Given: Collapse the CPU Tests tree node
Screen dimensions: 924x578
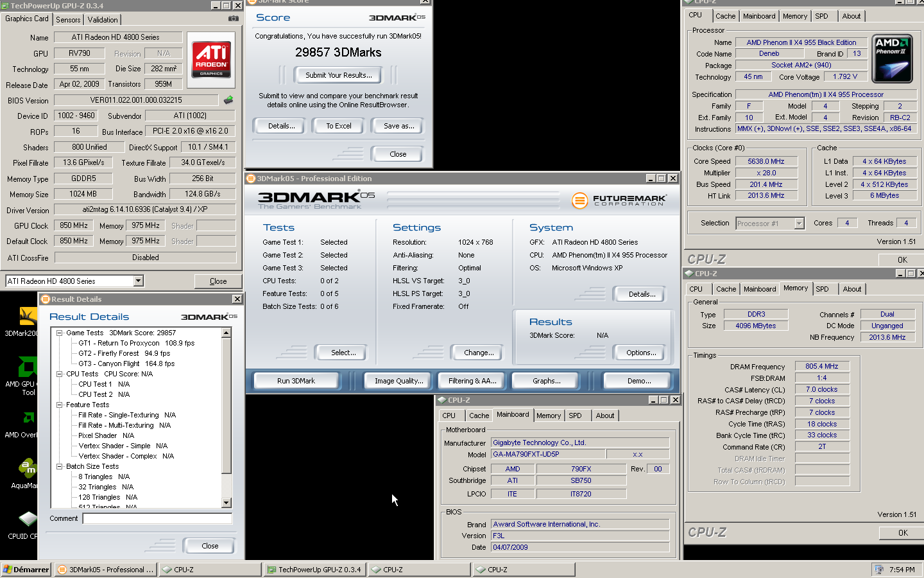Looking at the screenshot, I should point(60,374).
